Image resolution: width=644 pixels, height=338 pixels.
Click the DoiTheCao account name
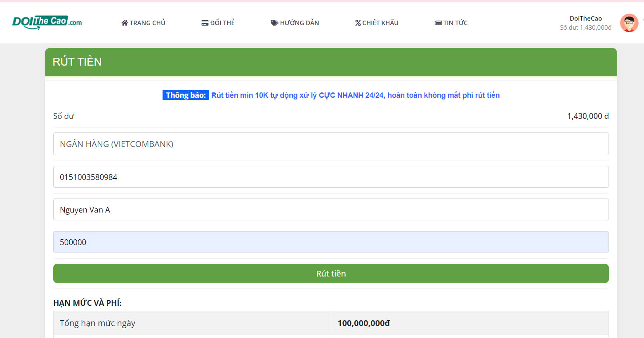tap(586, 18)
